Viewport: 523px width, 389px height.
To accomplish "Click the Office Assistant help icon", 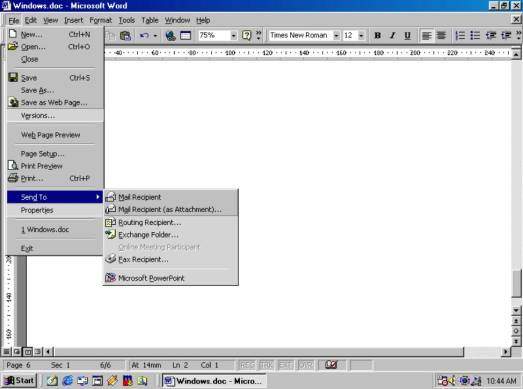I will 246,35.
